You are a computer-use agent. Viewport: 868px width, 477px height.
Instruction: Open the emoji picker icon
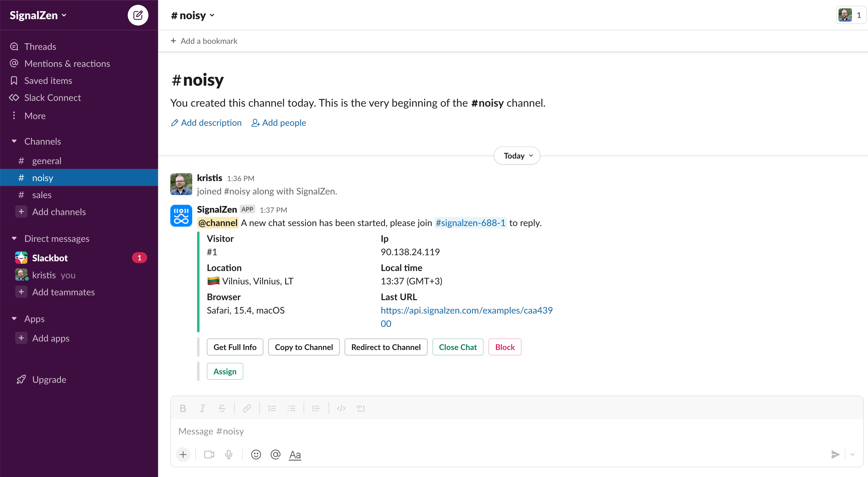[x=256, y=455]
